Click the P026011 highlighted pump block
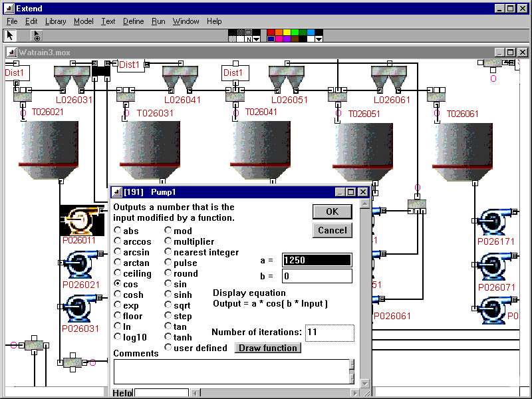Viewport: 532px width, 399px height. (x=82, y=220)
